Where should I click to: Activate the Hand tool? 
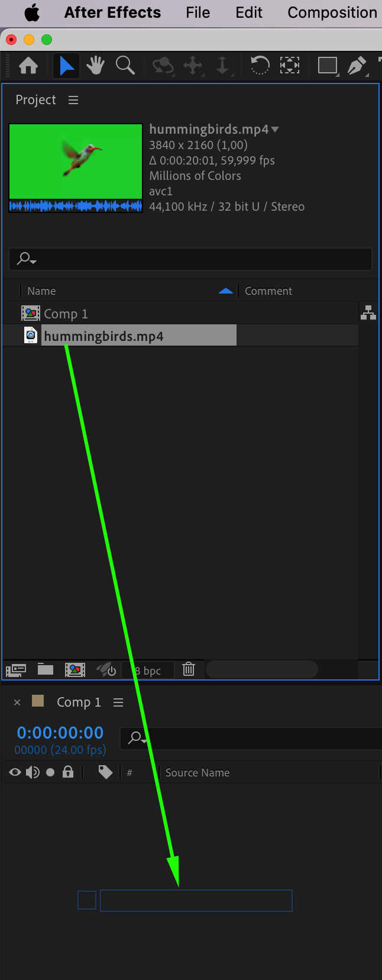pyautogui.click(x=95, y=66)
